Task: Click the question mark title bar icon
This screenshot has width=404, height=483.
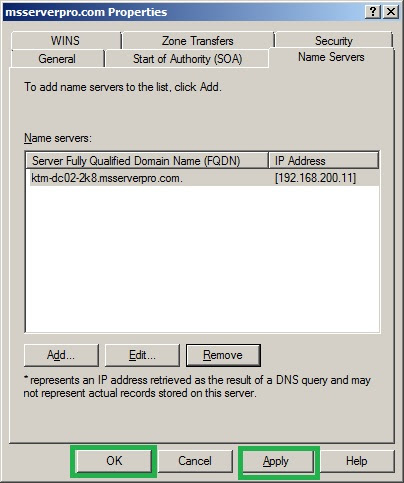Action: (x=373, y=12)
